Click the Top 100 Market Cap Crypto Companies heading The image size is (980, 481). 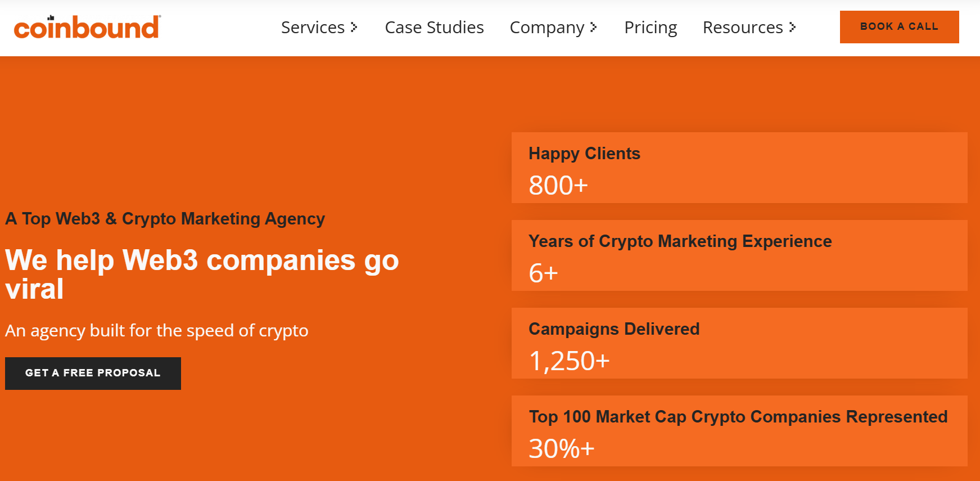point(738,416)
